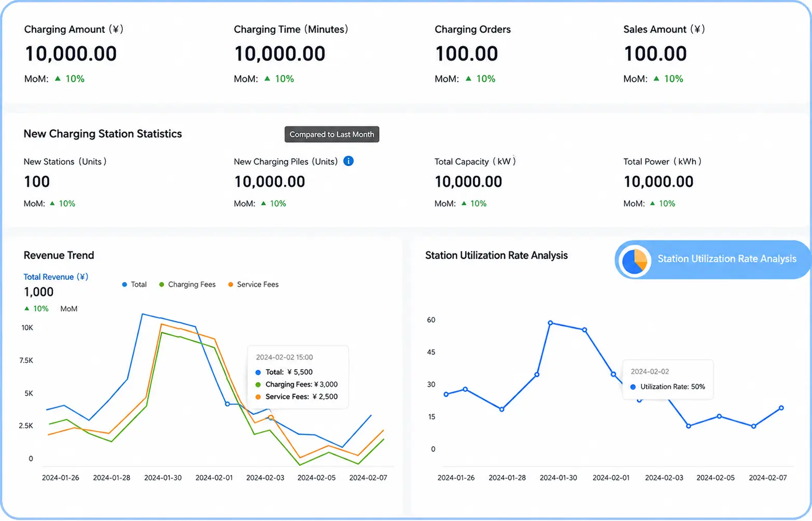Toggle the Service Fees legend series

point(254,285)
